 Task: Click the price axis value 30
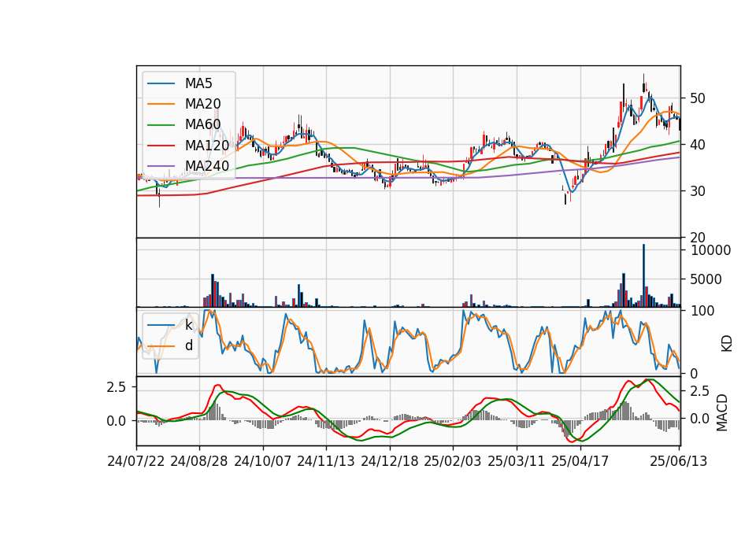[x=697, y=191]
